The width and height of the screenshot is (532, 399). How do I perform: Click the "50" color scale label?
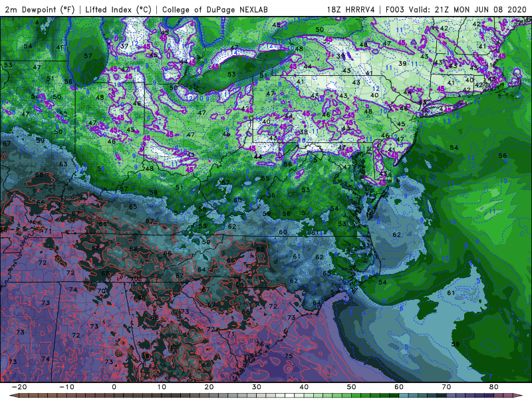tap(352, 387)
